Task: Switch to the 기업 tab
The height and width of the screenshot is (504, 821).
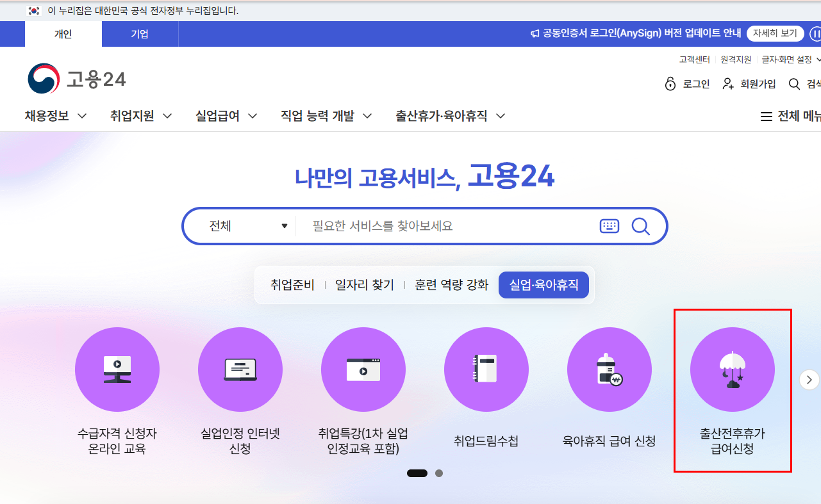Action: point(140,34)
